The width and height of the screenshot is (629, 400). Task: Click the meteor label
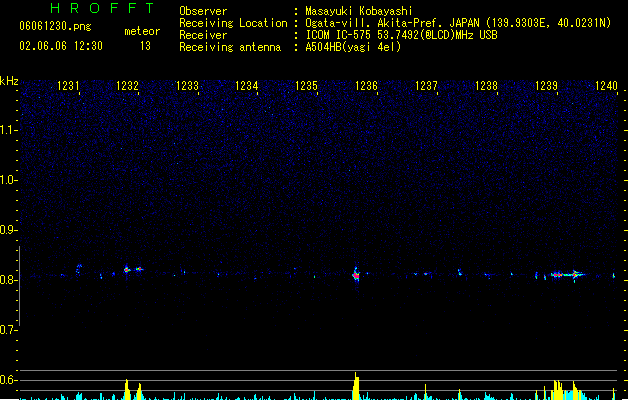point(142,31)
